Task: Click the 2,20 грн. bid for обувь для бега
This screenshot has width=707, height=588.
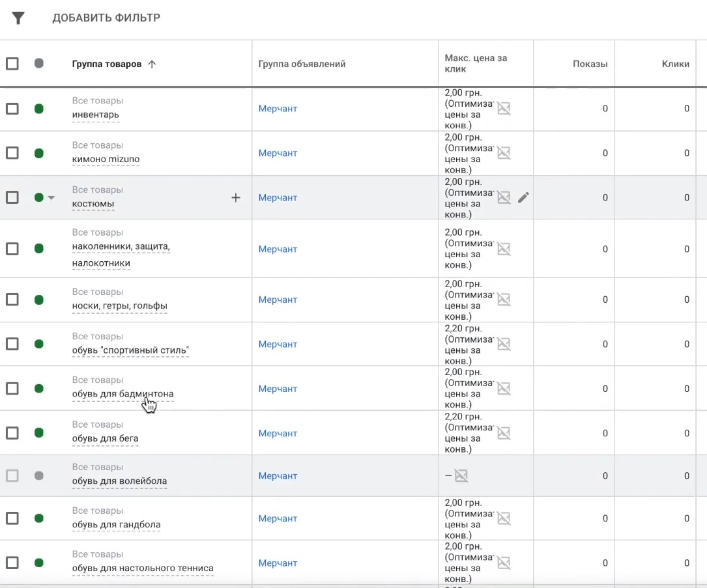Action: coord(463,417)
